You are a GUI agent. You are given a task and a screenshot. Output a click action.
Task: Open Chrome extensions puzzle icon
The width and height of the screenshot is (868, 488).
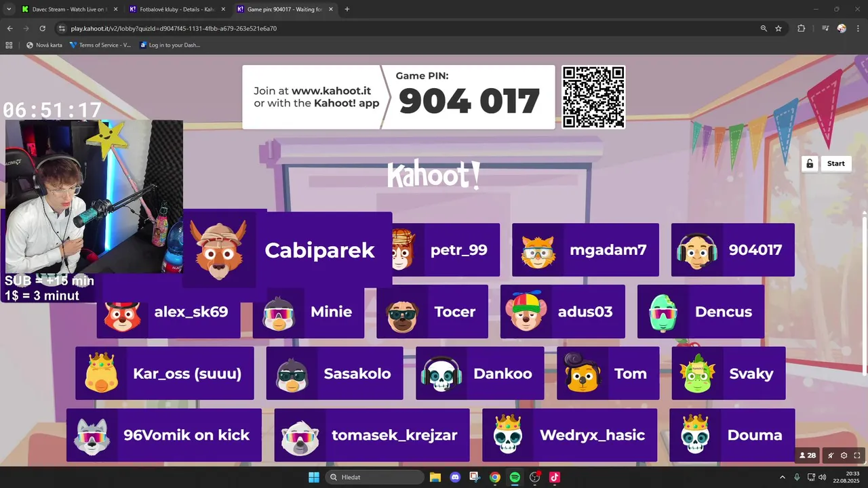click(x=801, y=28)
